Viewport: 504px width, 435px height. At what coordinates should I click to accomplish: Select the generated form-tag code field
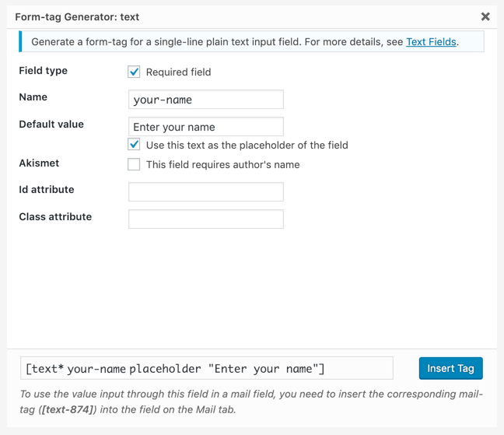[x=206, y=368]
